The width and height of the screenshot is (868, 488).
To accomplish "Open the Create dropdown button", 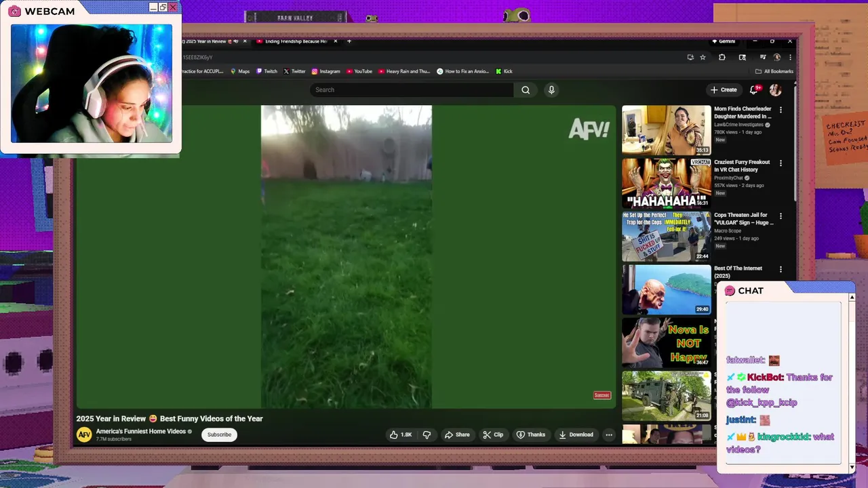I will tap(724, 89).
